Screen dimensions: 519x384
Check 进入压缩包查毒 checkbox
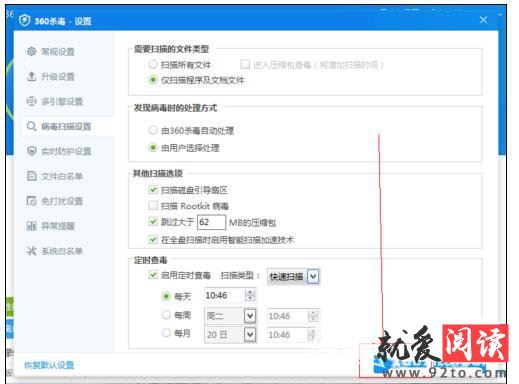click(x=245, y=64)
